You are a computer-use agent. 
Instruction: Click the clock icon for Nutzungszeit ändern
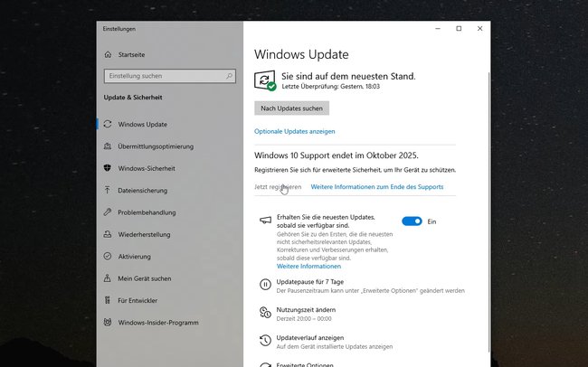(x=265, y=312)
